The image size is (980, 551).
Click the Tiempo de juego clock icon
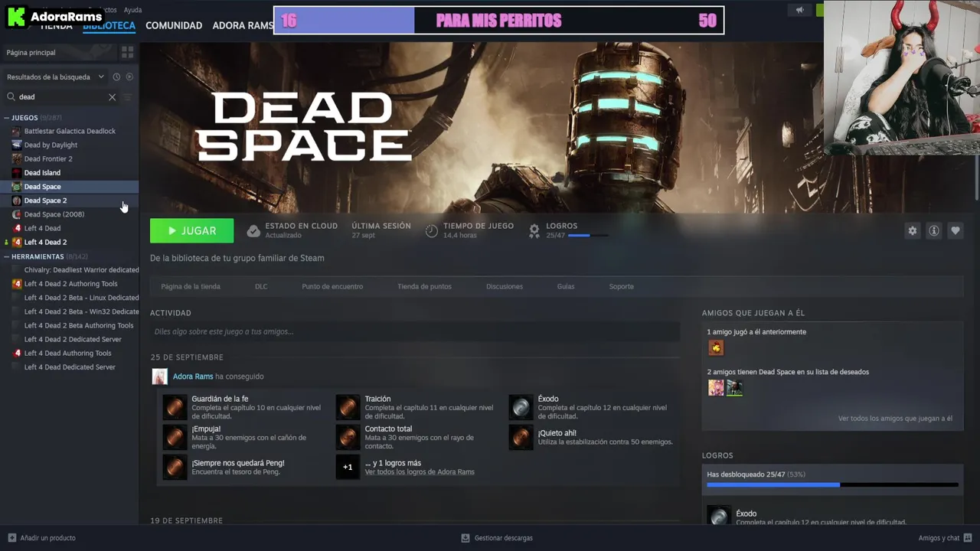(x=432, y=230)
